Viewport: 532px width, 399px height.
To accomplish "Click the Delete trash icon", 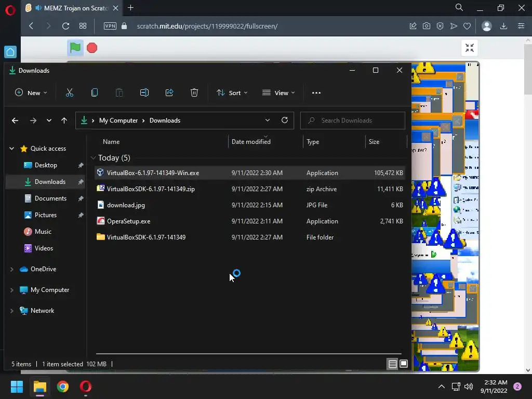I will coord(194,92).
